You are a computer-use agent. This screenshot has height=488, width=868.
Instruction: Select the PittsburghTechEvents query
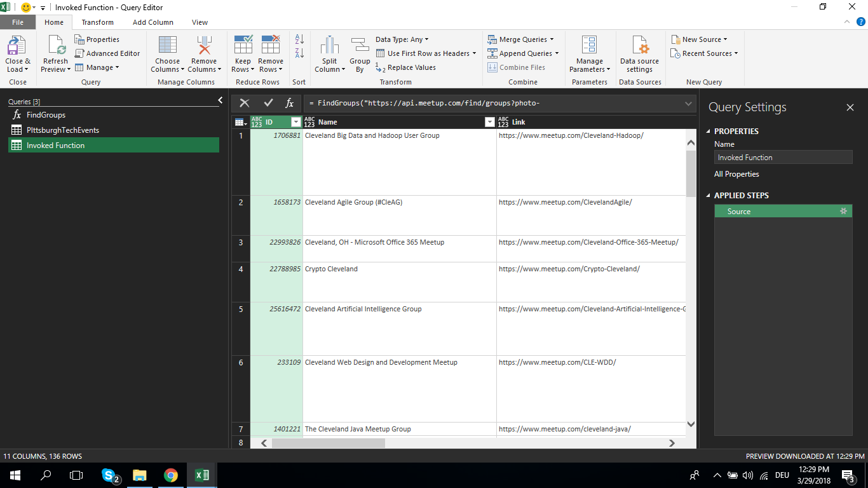point(62,130)
